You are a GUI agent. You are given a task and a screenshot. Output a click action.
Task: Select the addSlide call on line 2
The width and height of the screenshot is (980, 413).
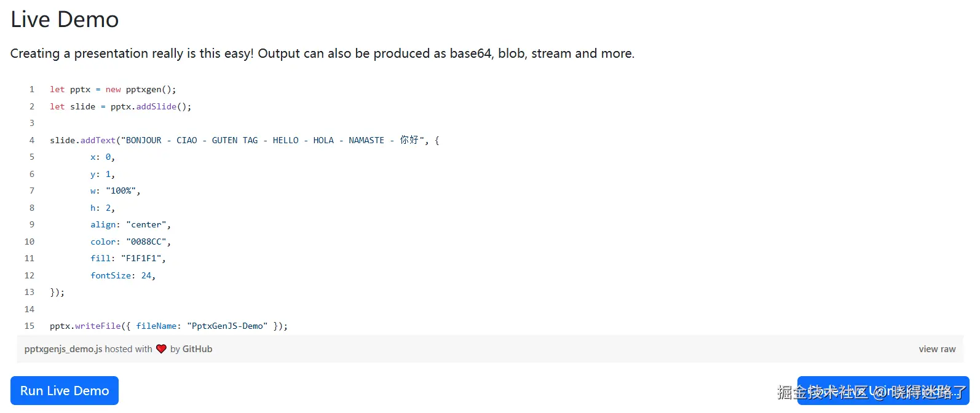(x=156, y=106)
